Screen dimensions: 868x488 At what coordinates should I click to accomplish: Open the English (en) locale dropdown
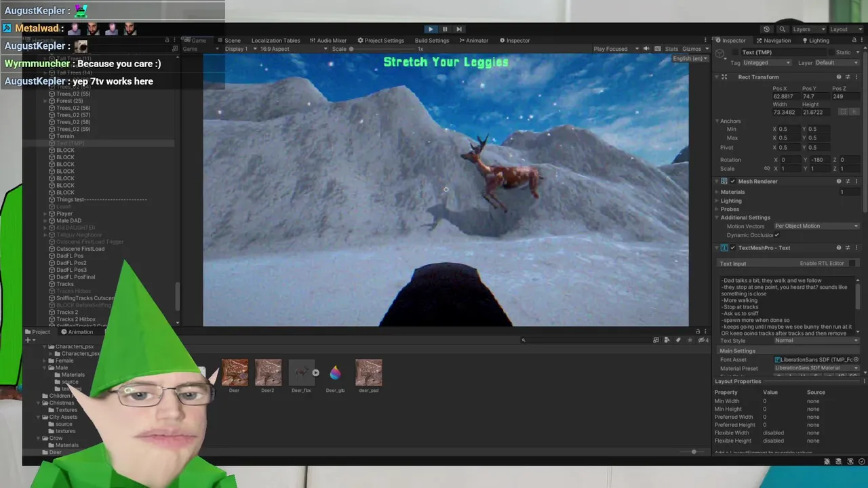click(690, 58)
